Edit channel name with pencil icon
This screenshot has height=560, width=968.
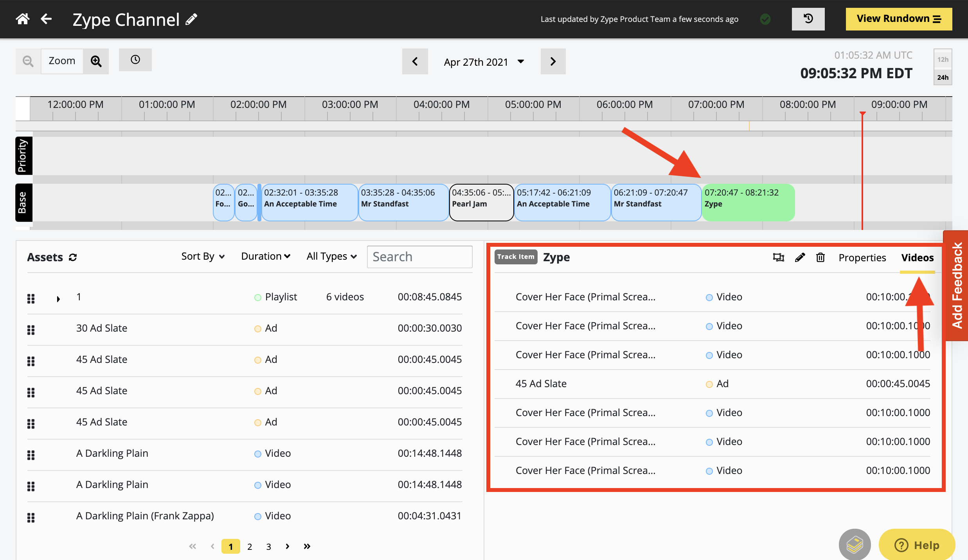point(191,19)
